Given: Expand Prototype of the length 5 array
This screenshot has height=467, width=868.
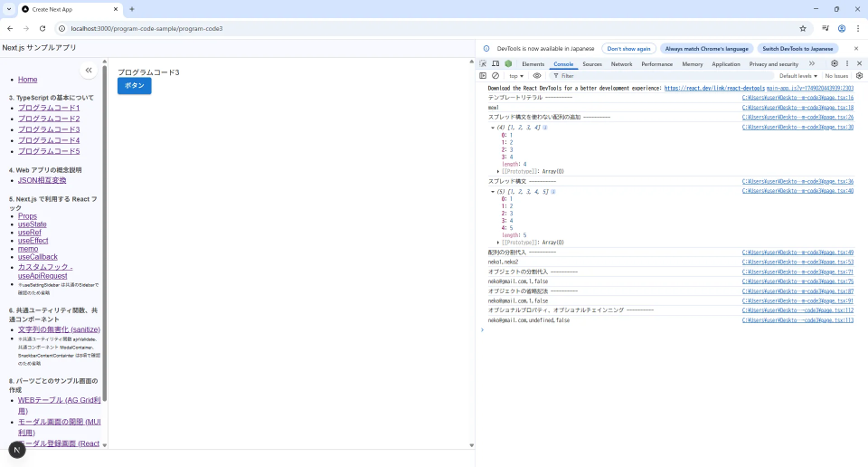Looking at the screenshot, I should 498,243.
